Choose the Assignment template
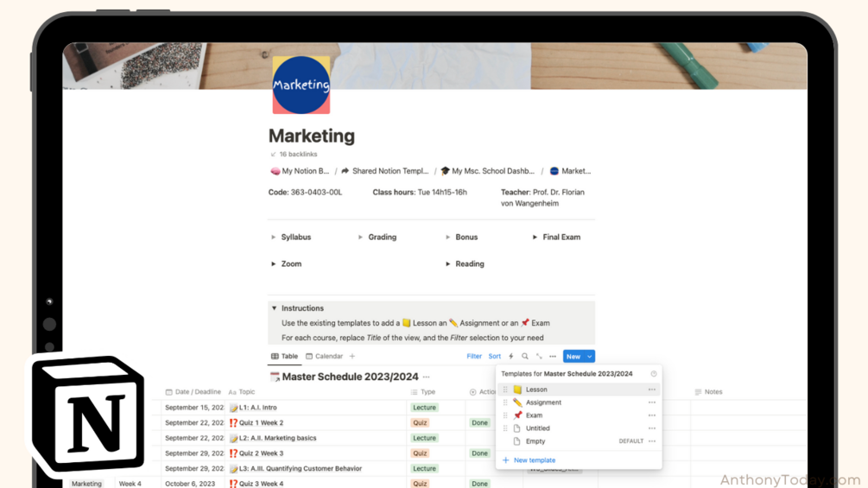Image resolution: width=868 pixels, height=488 pixels. [579, 402]
